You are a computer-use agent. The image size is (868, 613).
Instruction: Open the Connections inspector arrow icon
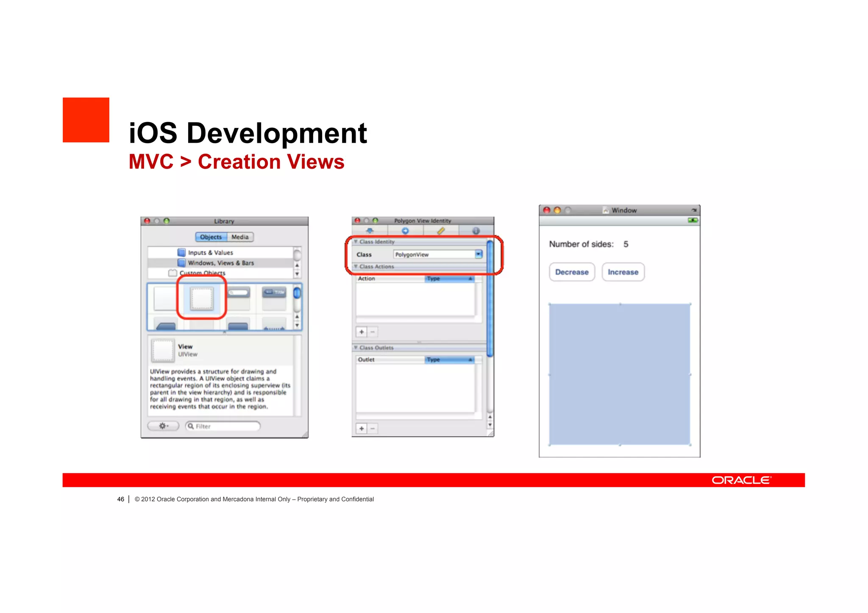[405, 231]
